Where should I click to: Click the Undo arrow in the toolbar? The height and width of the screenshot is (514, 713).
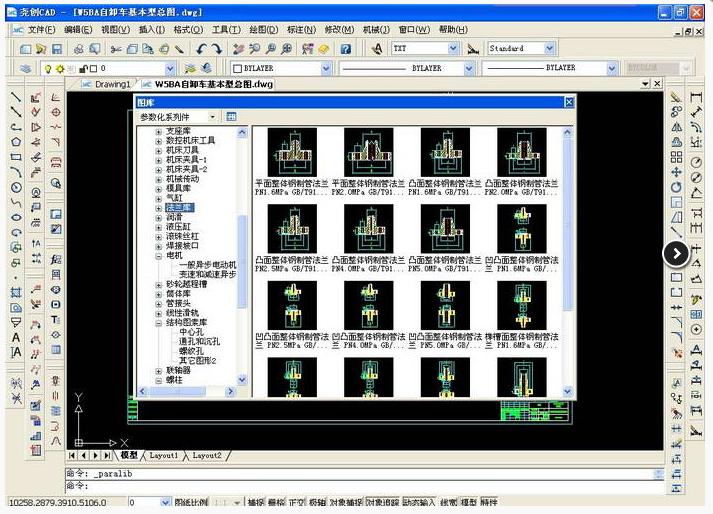(x=200, y=48)
